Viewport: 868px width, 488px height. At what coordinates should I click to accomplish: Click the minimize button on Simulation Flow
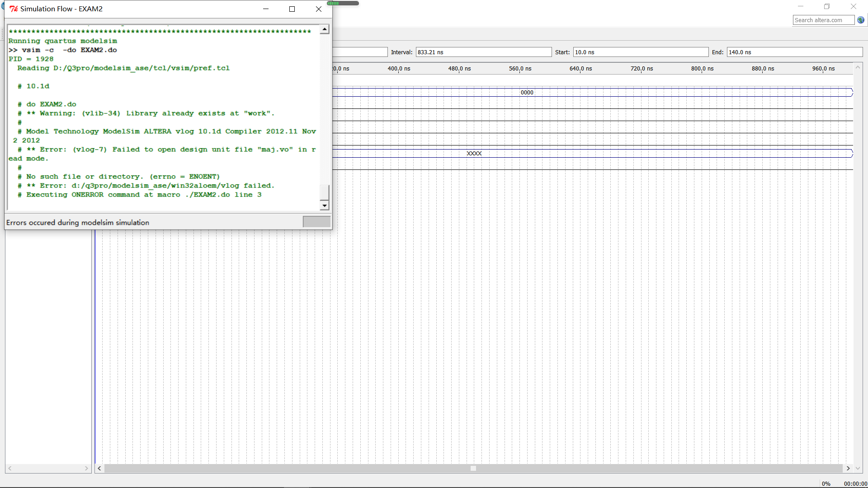coord(266,8)
